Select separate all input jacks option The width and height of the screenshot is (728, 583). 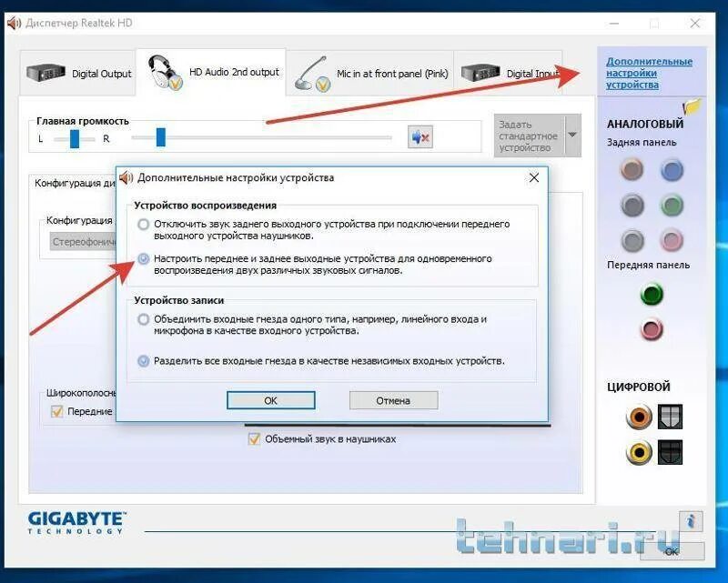144,361
